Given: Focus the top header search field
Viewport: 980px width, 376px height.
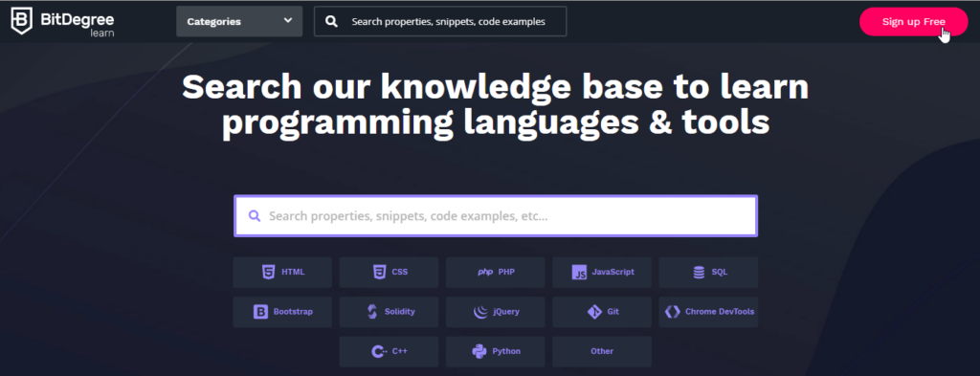Looking at the screenshot, I should pos(440,21).
